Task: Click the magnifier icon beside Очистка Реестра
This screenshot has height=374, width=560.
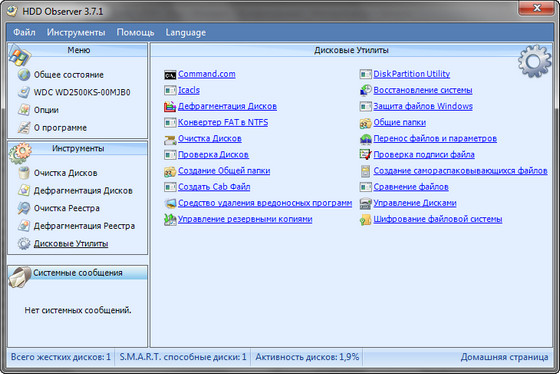Action: 24,208
